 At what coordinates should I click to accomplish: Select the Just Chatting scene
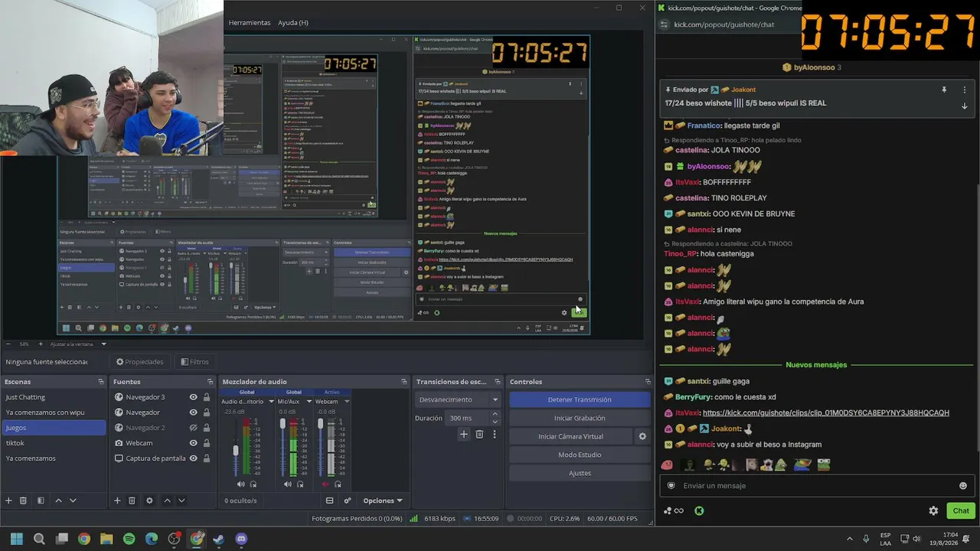54,397
